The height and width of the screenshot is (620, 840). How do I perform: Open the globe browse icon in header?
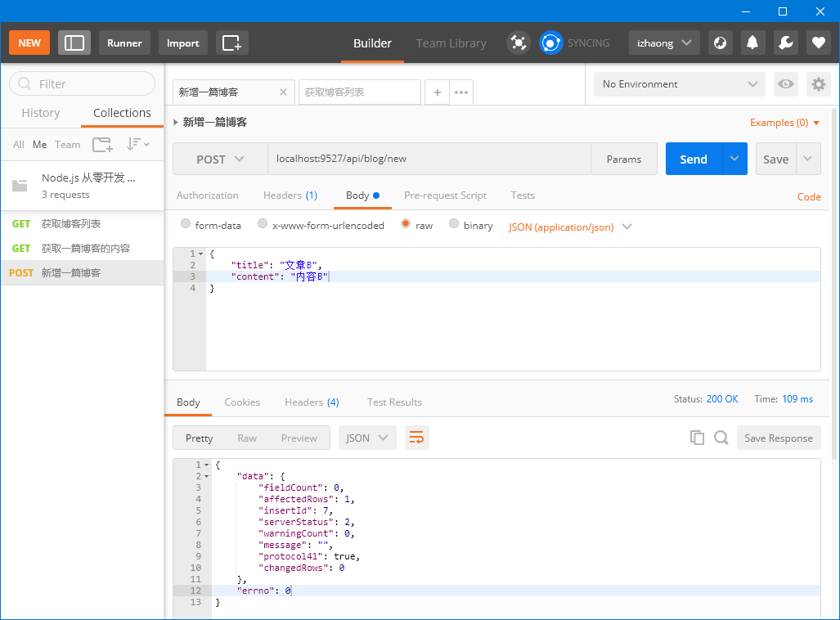pyautogui.click(x=720, y=43)
